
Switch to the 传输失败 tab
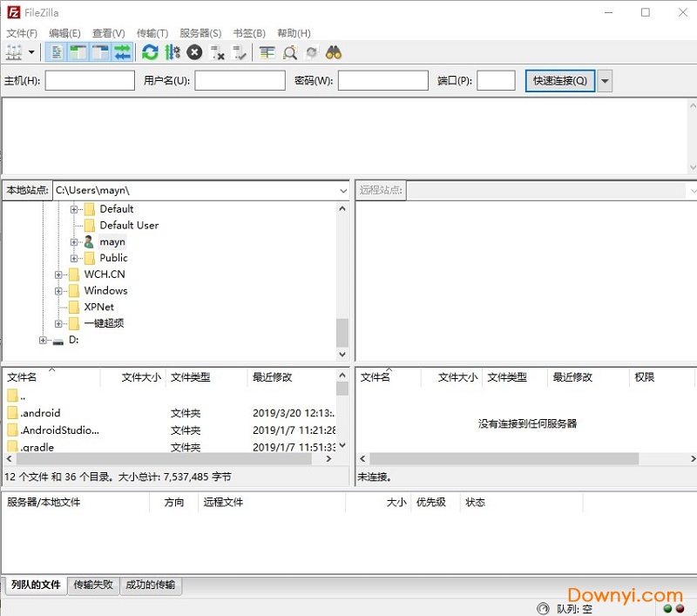coord(93,585)
